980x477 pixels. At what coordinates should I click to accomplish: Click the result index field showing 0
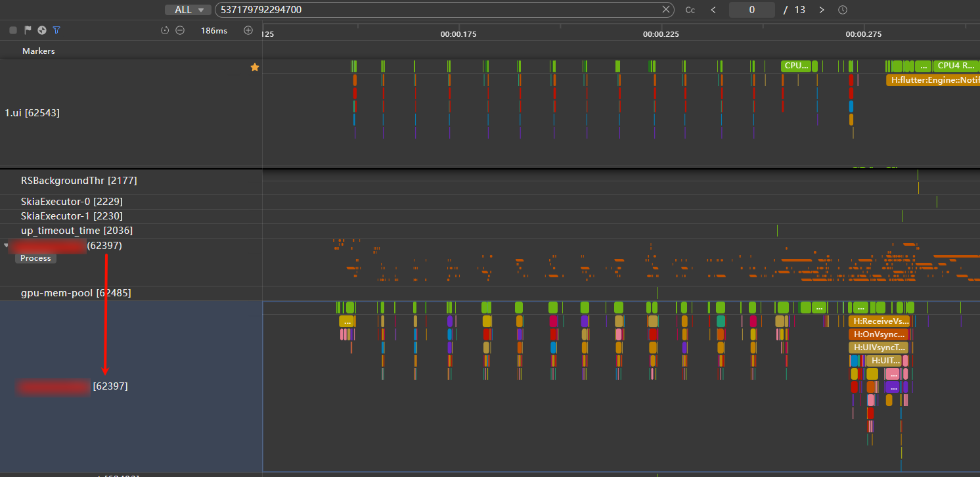[752, 10]
